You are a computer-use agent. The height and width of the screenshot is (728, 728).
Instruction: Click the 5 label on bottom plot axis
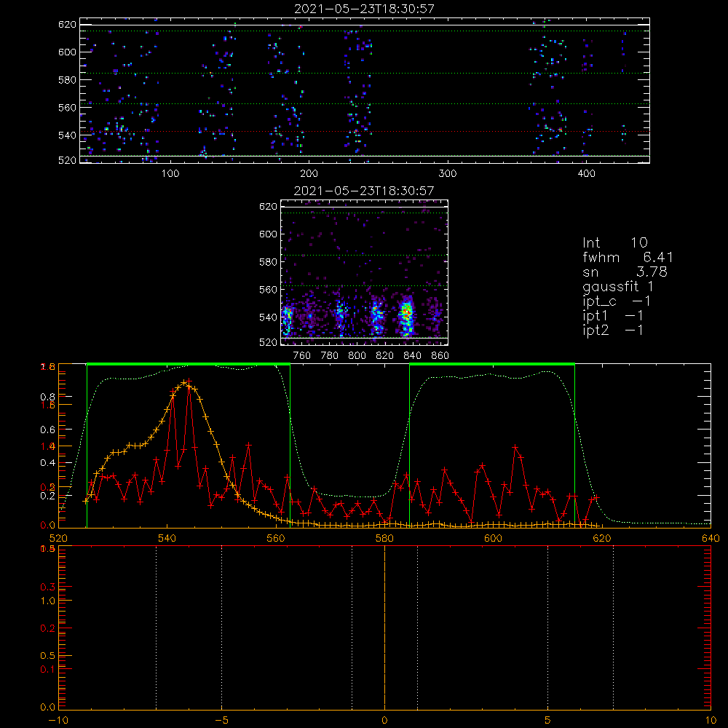[x=547, y=720]
